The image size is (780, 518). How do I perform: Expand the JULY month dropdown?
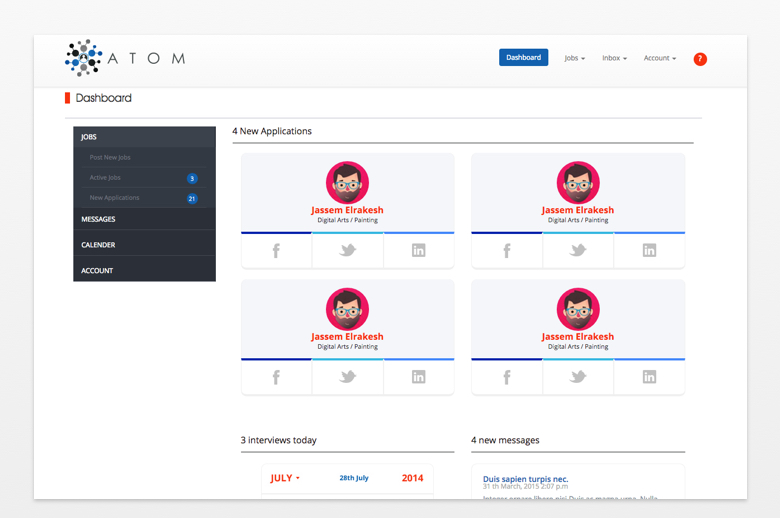tap(285, 478)
